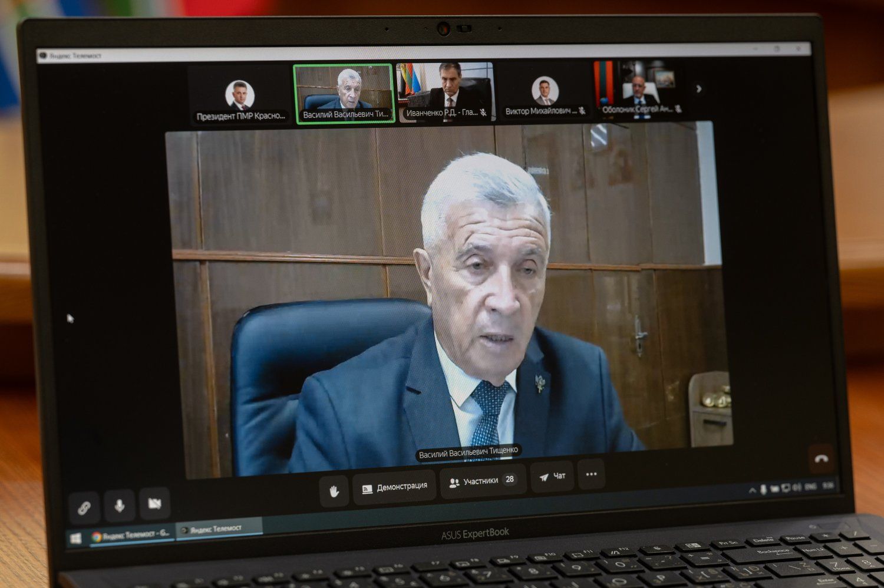
Task: Open volume control in system tray
Action: pyautogui.click(x=797, y=488)
